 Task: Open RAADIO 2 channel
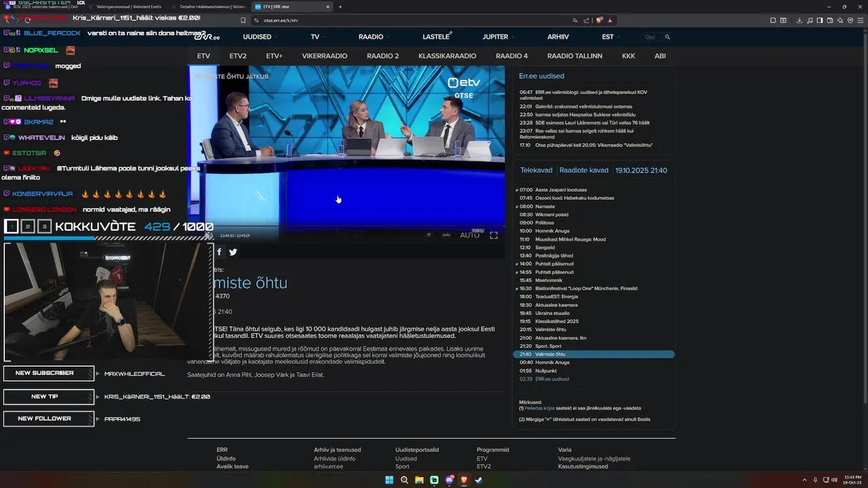pos(383,56)
